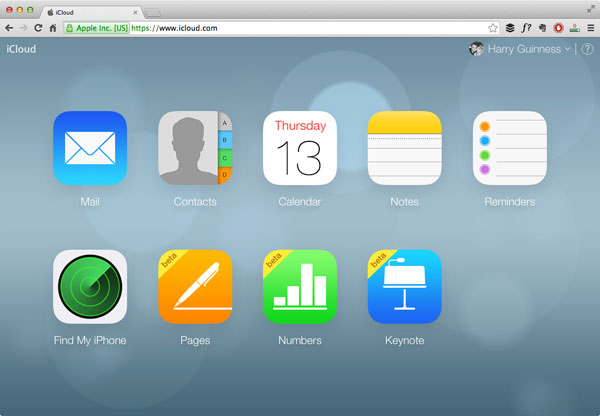Open the Numbers beta app icon
Viewport: 600px width, 416px height.
click(300, 287)
